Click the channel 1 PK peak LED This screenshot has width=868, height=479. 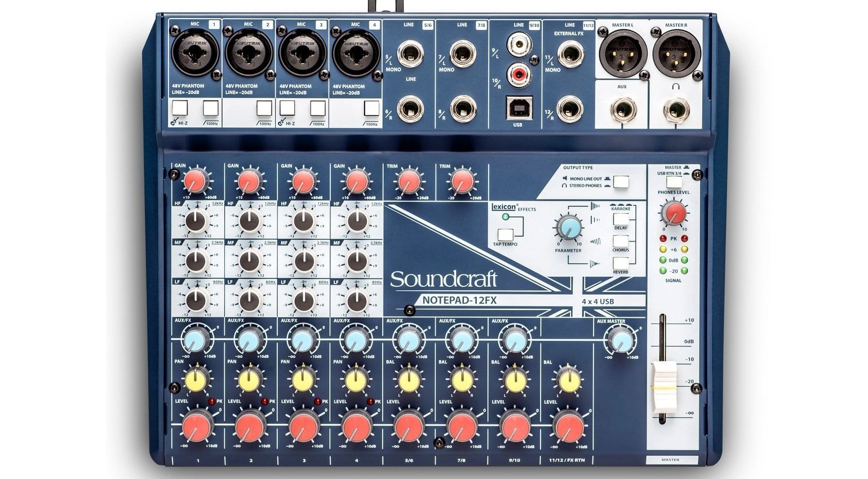[212, 401]
